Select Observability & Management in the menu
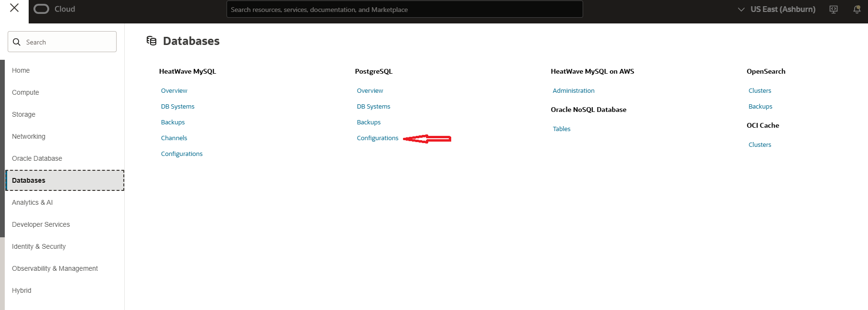Viewport: 868px width, 310px height. [x=54, y=268]
